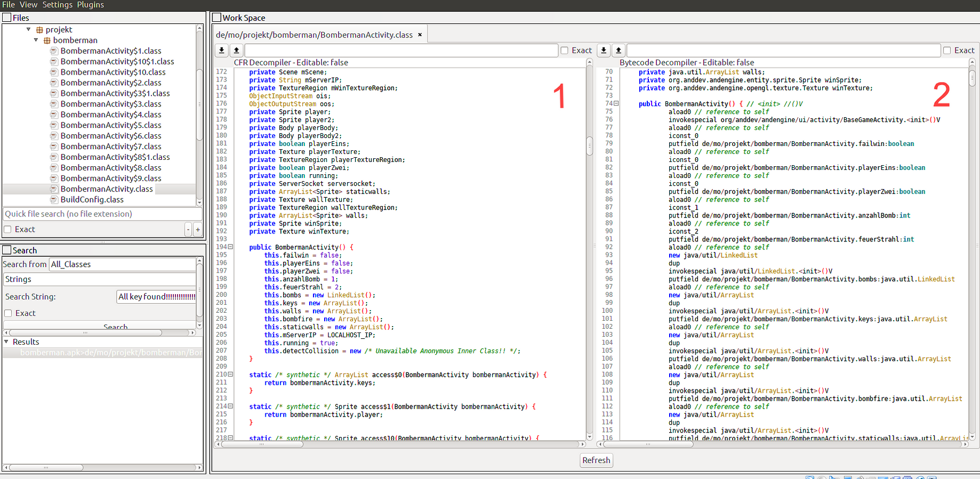This screenshot has height=479, width=980.
Task: Click the Quick file search input field
Action: (102, 214)
